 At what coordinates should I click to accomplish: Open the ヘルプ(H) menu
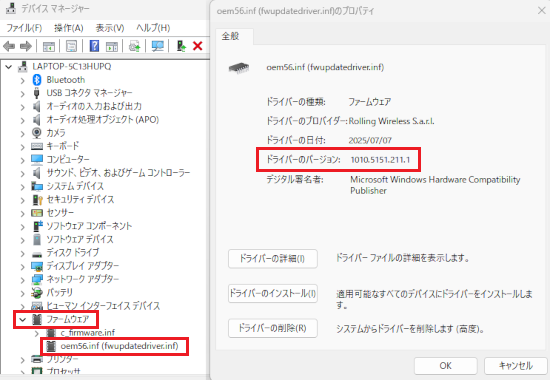(153, 28)
